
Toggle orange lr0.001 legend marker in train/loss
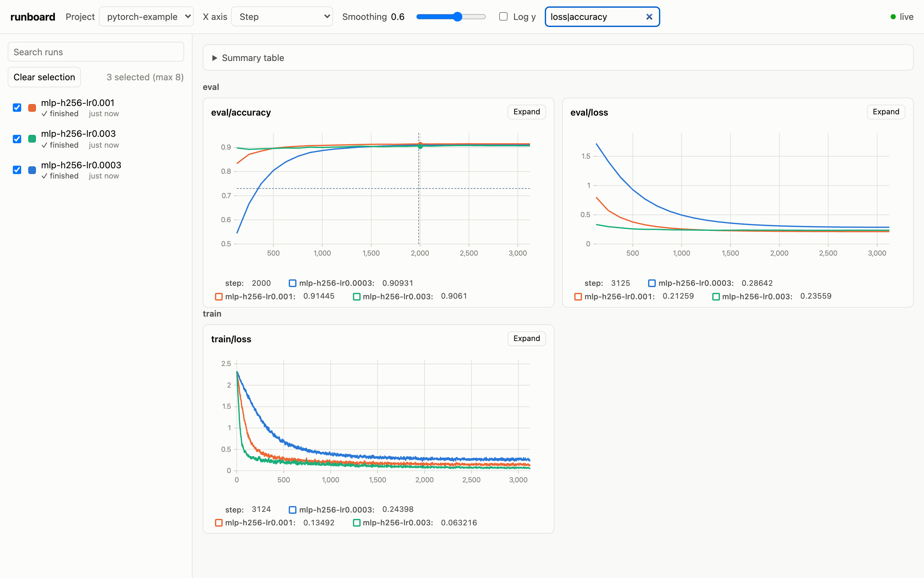click(219, 523)
